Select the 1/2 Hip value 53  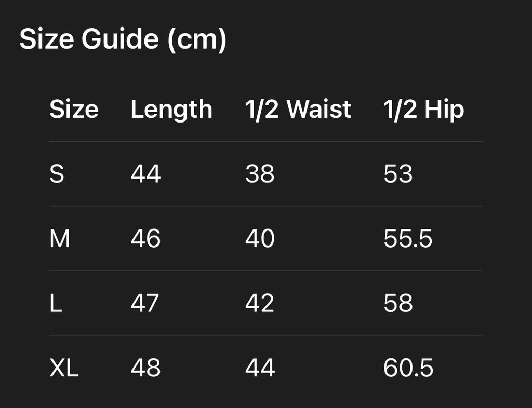[398, 174]
